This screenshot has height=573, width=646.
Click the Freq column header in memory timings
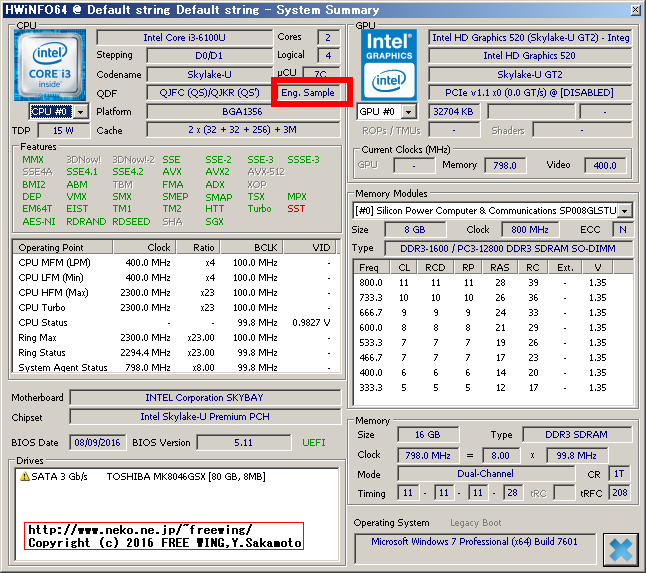coord(372,267)
